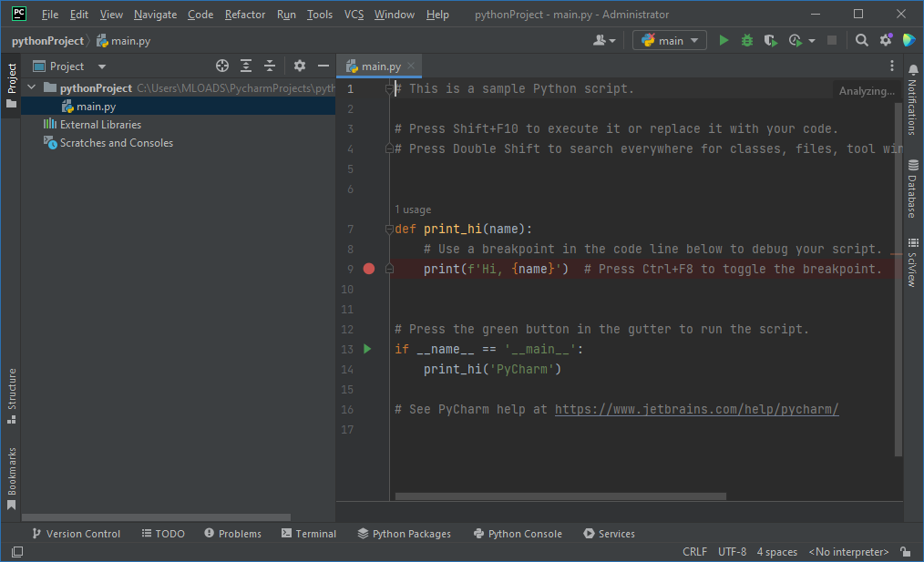Click the read-only lock icon in status bar
Viewport: 924px width, 562px height.
tap(906, 552)
